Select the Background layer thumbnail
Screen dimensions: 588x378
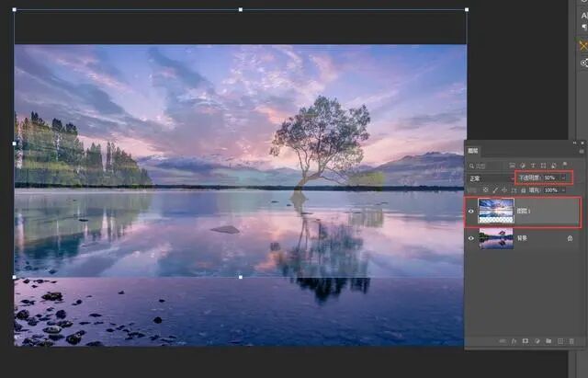[x=496, y=238]
